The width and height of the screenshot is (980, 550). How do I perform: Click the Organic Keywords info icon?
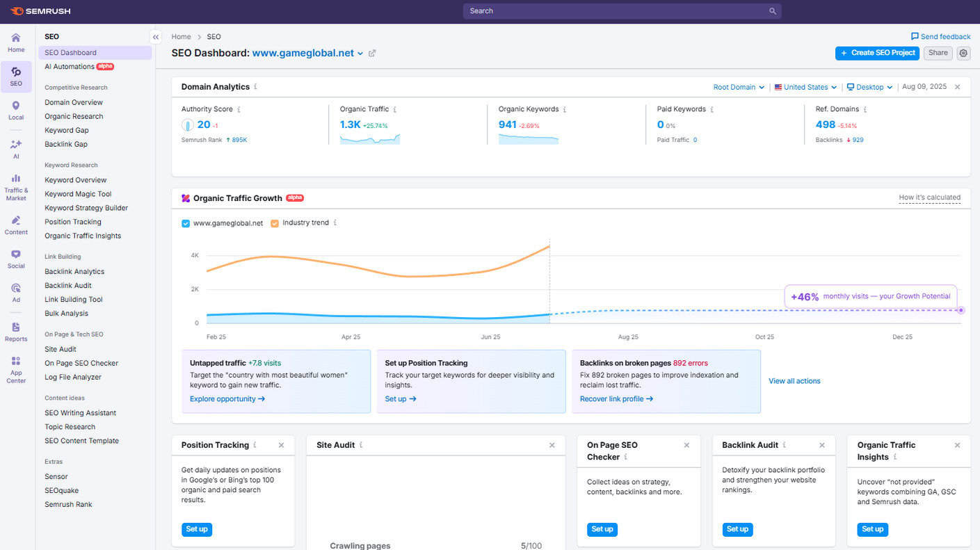click(565, 109)
